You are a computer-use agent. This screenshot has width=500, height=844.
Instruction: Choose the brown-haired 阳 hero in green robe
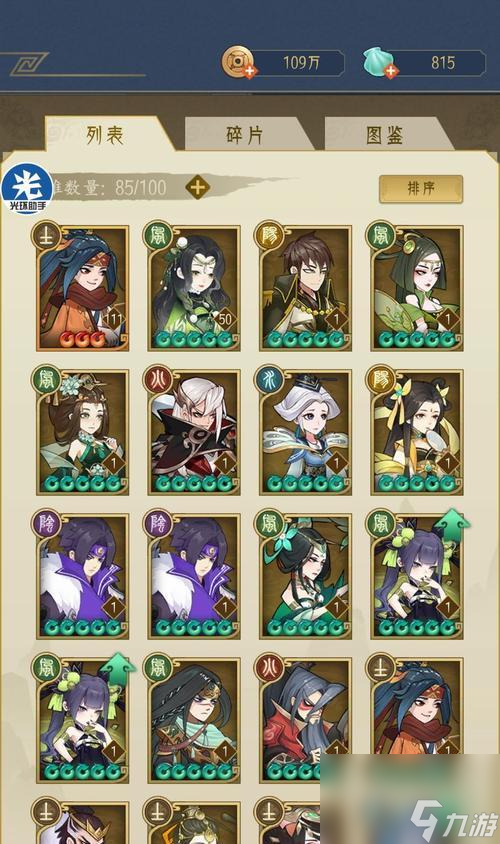pos(305,289)
